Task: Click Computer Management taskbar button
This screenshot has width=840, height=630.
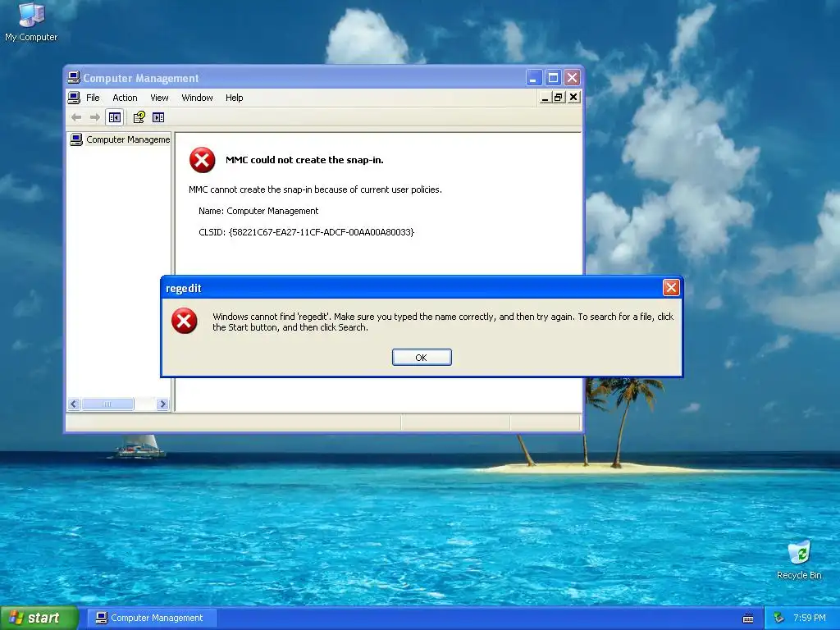Action: coord(152,618)
